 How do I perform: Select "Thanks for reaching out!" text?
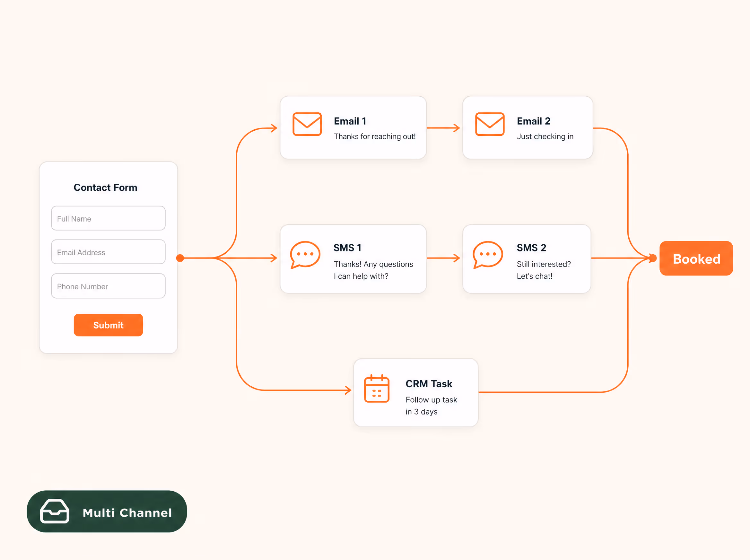374,136
